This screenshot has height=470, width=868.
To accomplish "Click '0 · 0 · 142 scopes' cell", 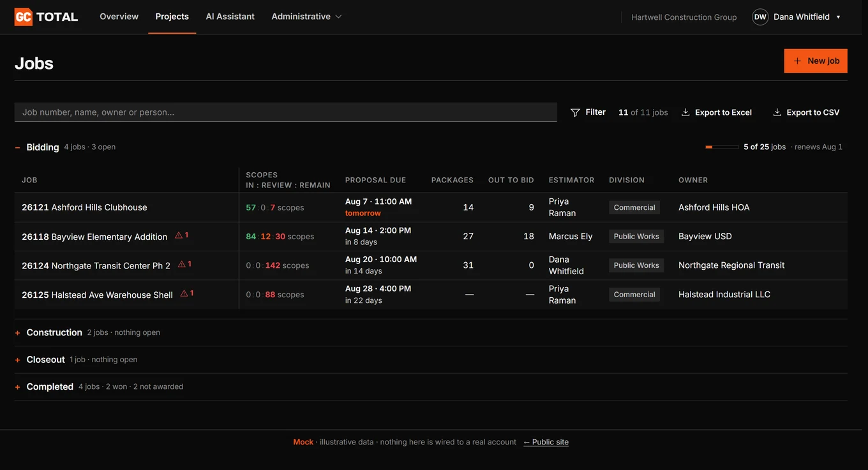I will pyautogui.click(x=278, y=265).
